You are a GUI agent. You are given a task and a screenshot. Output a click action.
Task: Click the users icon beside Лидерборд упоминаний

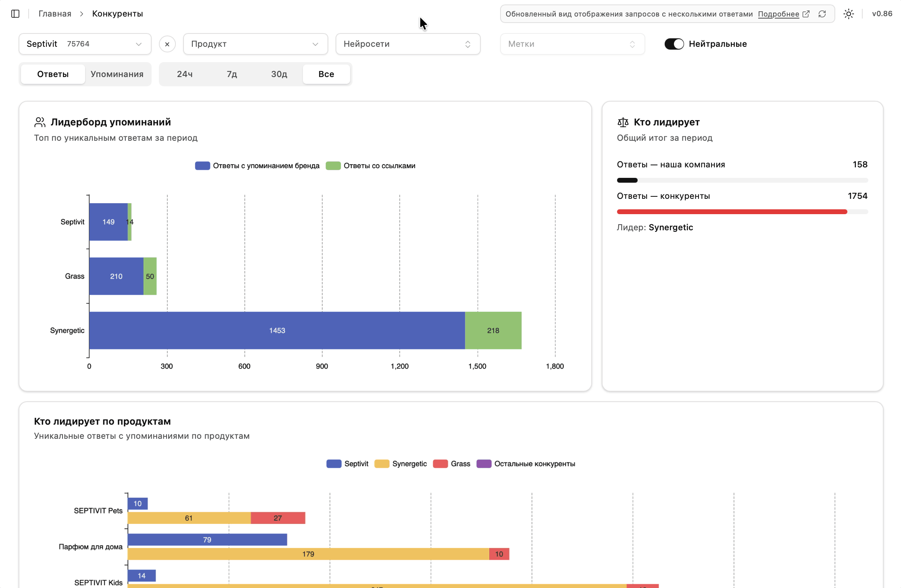(x=40, y=122)
